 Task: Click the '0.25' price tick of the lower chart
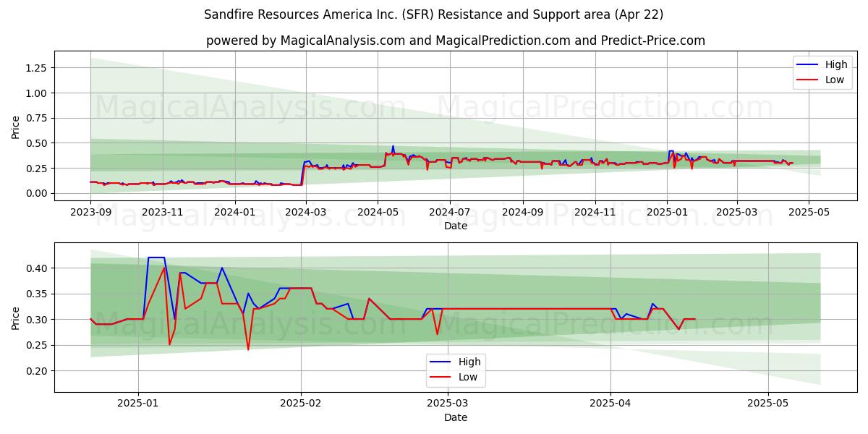[x=37, y=345]
